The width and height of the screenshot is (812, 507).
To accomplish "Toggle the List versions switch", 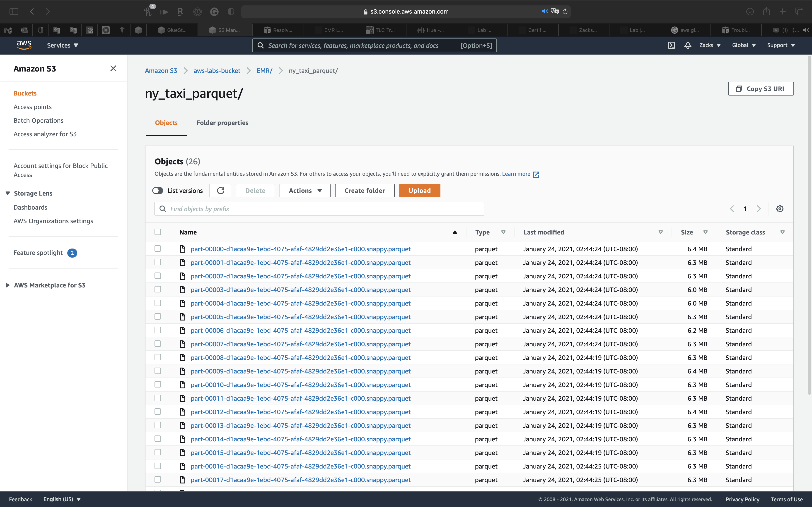I will tap(158, 190).
